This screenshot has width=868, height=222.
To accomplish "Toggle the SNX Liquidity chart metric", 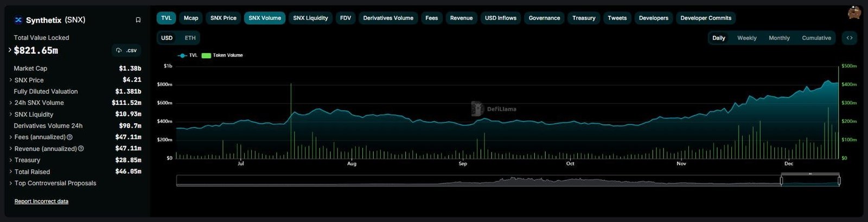I will pyautogui.click(x=310, y=18).
